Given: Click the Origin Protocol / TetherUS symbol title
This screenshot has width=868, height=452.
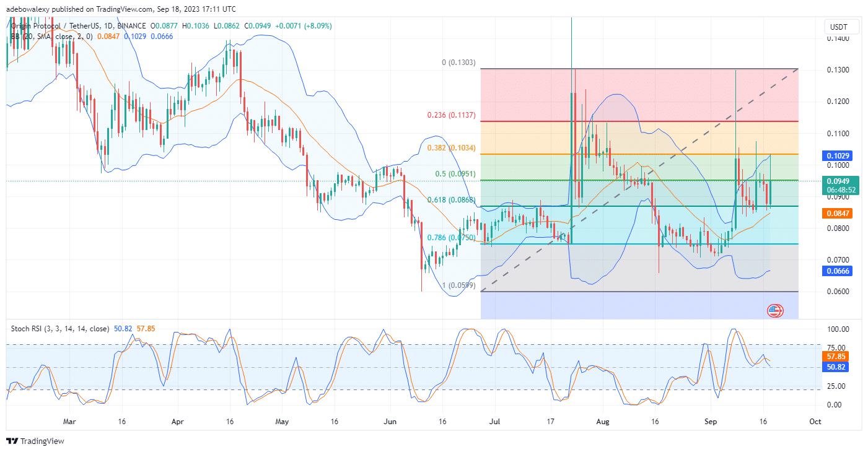Looking at the screenshot, I should (79, 26).
